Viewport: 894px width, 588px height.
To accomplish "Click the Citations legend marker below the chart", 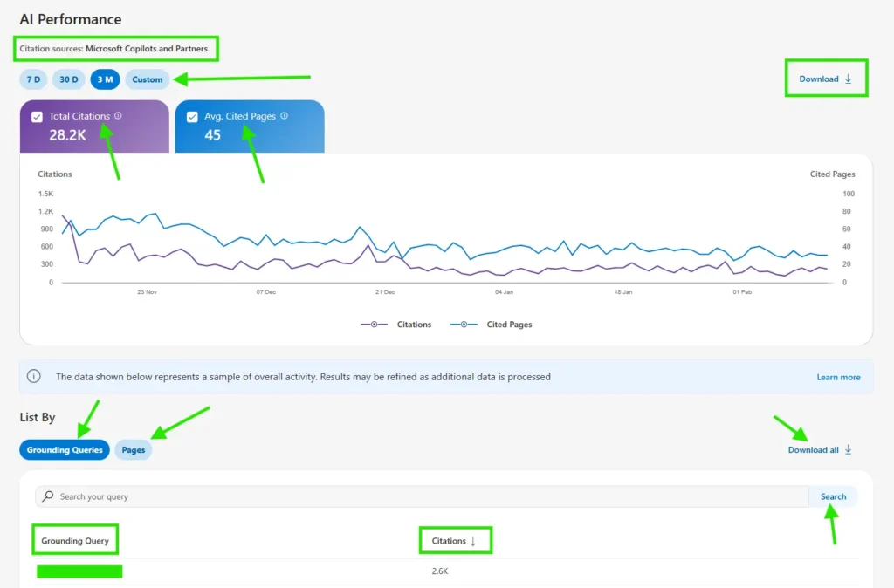I will point(374,325).
